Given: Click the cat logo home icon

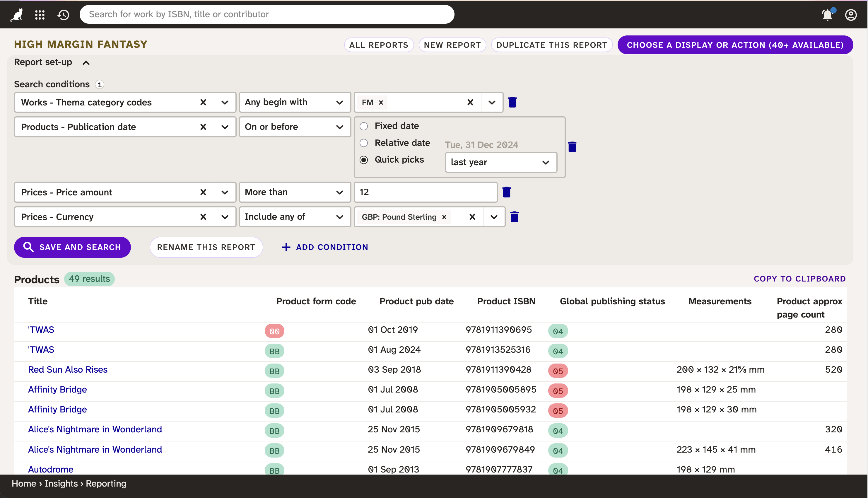Looking at the screenshot, I should click(17, 15).
